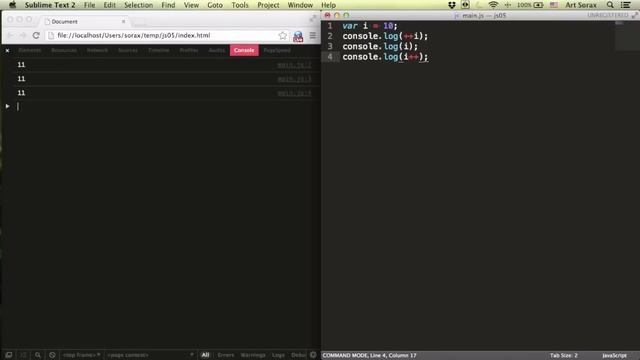This screenshot has width=640, height=360.
Task: Clear the console with the circle-slash icon
Action: (52, 355)
